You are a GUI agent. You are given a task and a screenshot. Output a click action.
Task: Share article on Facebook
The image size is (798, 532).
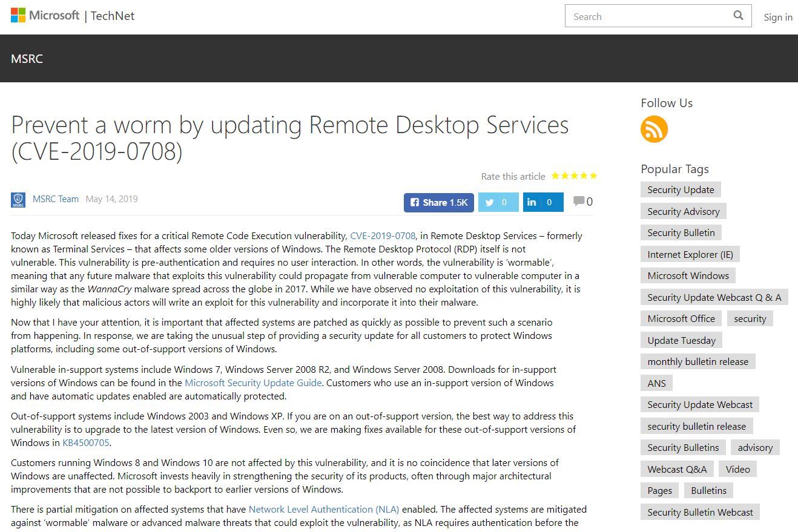pos(439,202)
